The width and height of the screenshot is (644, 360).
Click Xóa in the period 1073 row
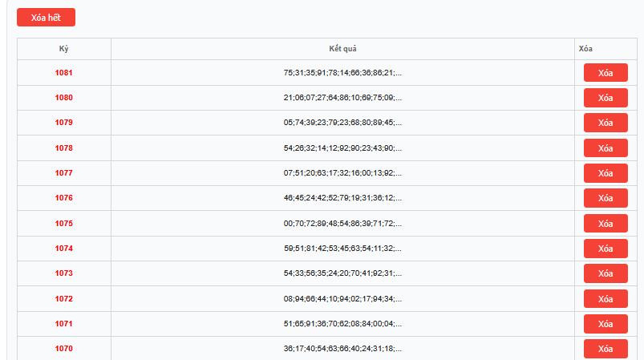point(606,273)
